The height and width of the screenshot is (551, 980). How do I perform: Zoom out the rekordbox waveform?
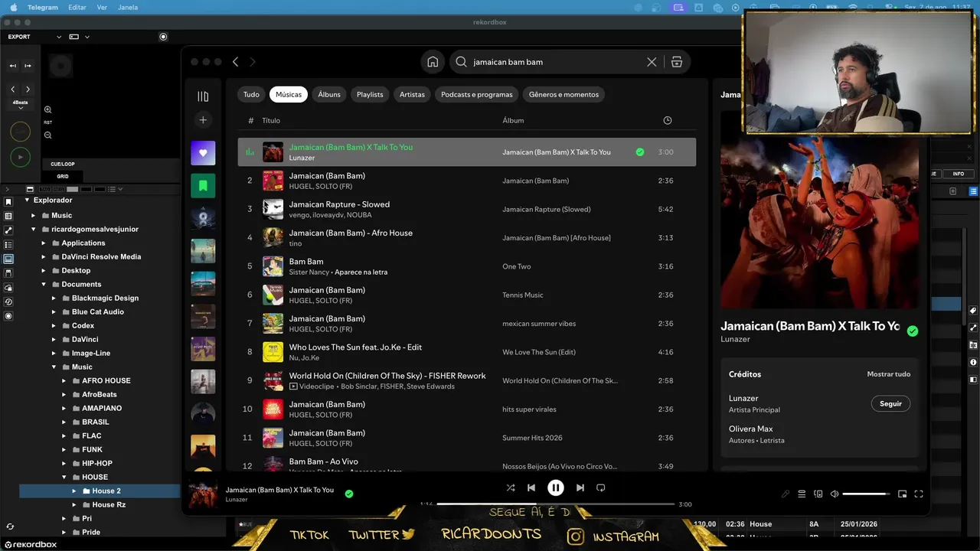pos(47,135)
